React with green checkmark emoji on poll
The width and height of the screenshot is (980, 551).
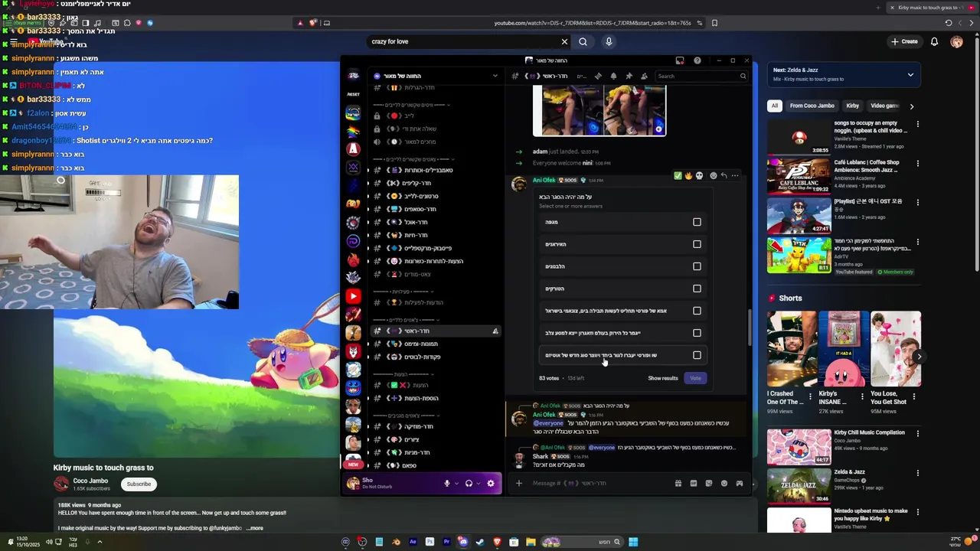point(678,175)
